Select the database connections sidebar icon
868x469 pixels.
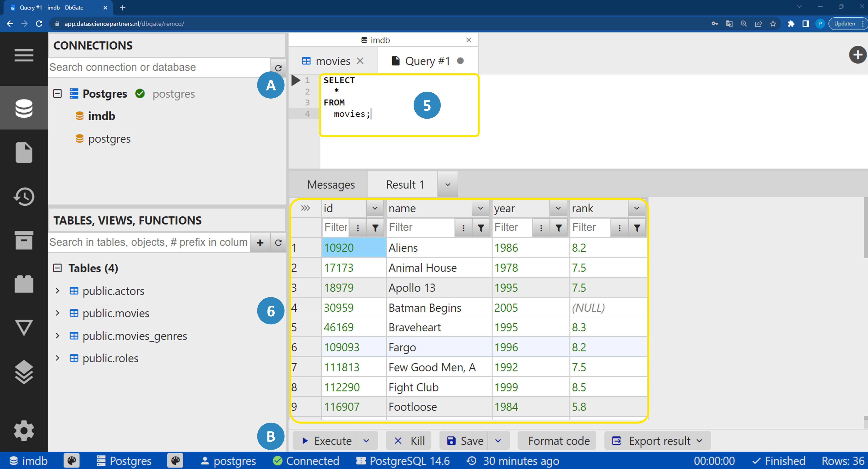point(24,108)
